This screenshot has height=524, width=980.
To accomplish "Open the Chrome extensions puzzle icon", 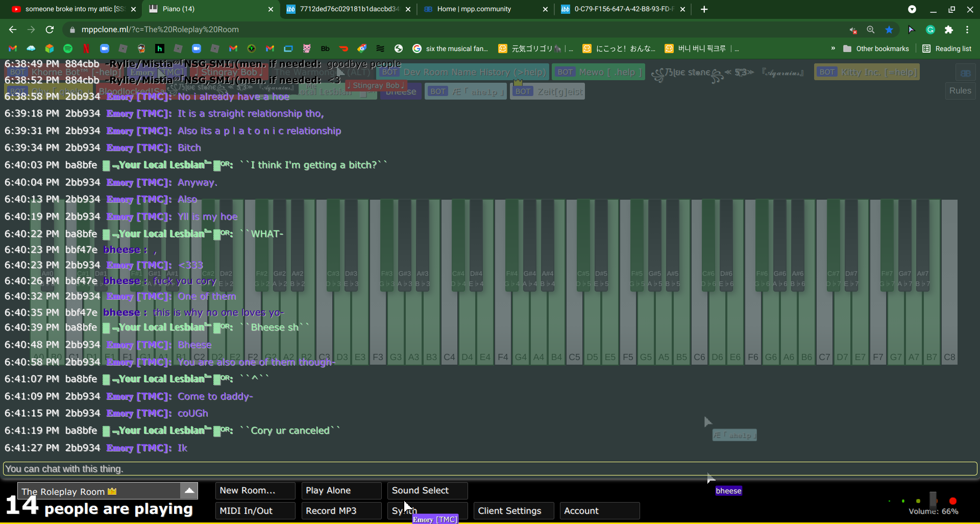I will click(949, 30).
